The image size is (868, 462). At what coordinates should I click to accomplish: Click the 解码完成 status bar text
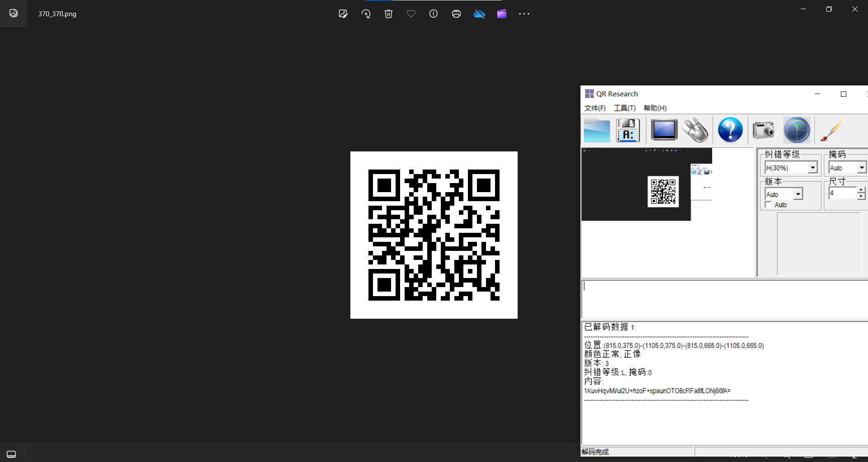[595, 452]
